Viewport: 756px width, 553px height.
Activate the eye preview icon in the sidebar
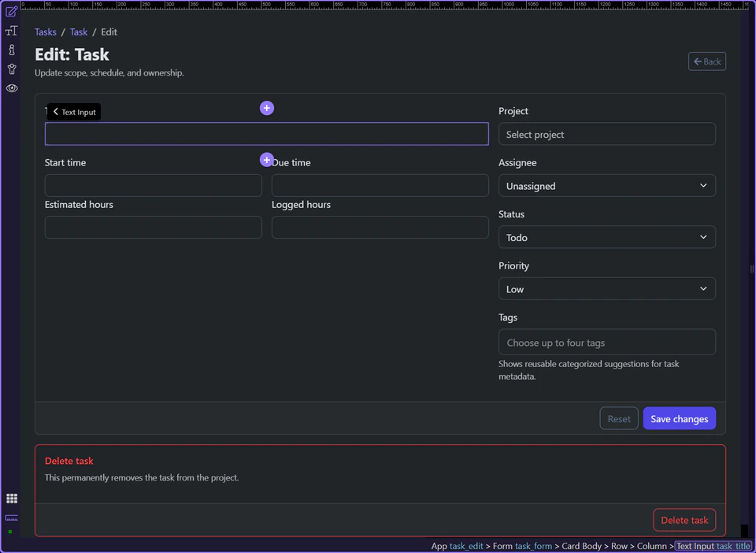pyautogui.click(x=11, y=88)
